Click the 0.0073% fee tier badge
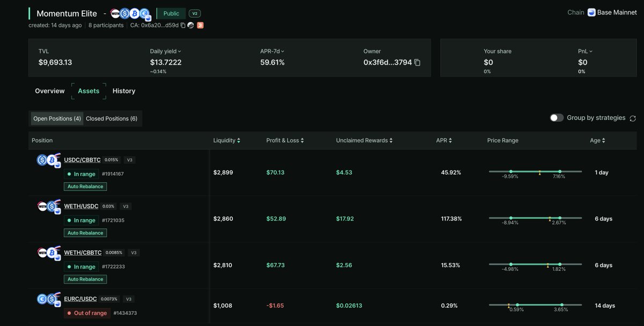 109,299
